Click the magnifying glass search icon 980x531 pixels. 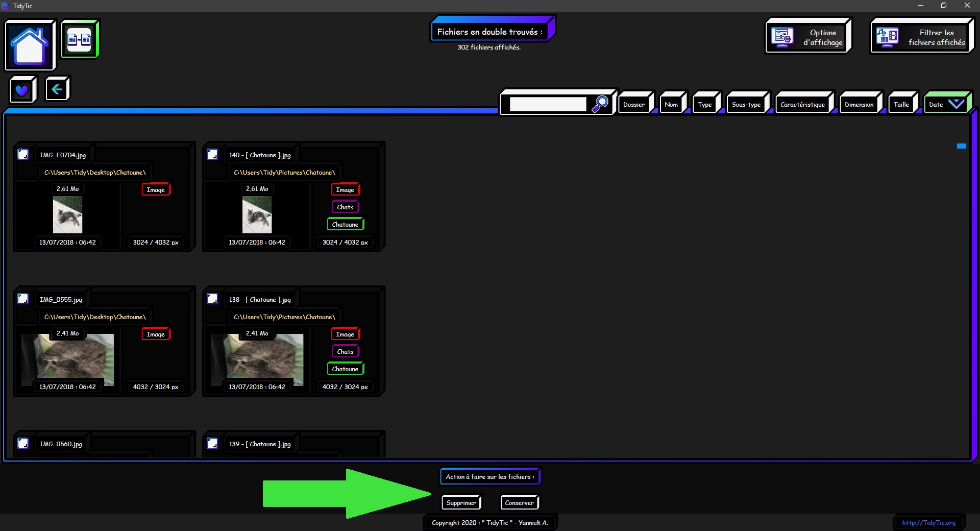click(600, 104)
